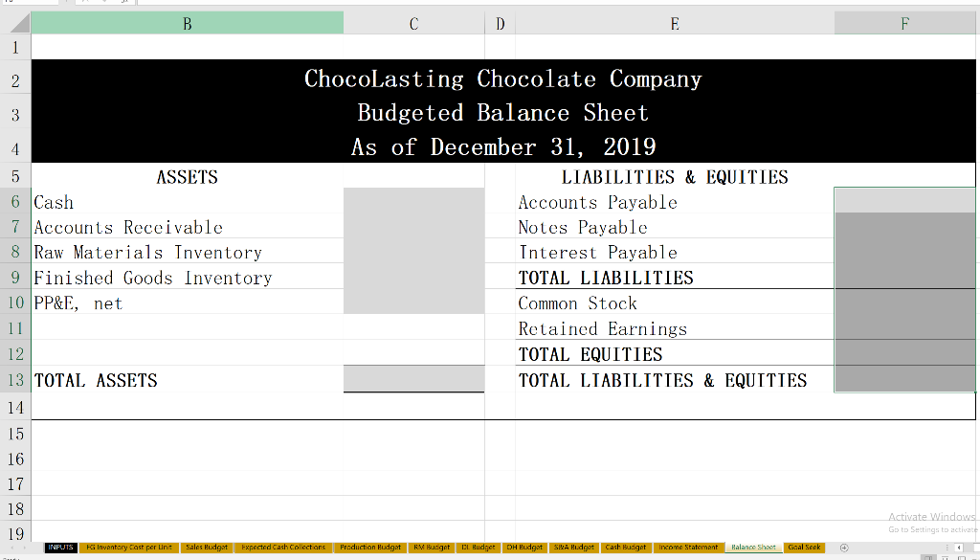Click the ChocoLasting Chocolate Company title cell

(503, 78)
